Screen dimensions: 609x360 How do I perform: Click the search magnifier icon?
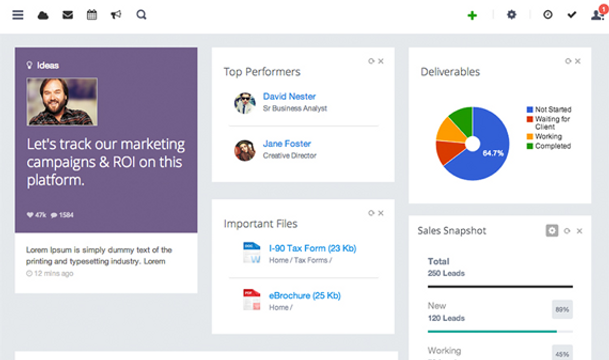click(141, 15)
